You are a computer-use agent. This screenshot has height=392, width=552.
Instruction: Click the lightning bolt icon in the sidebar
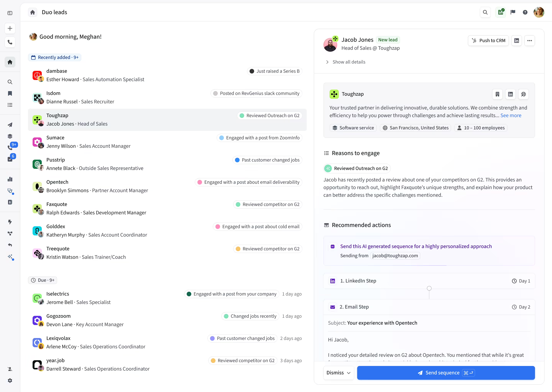pos(10,222)
